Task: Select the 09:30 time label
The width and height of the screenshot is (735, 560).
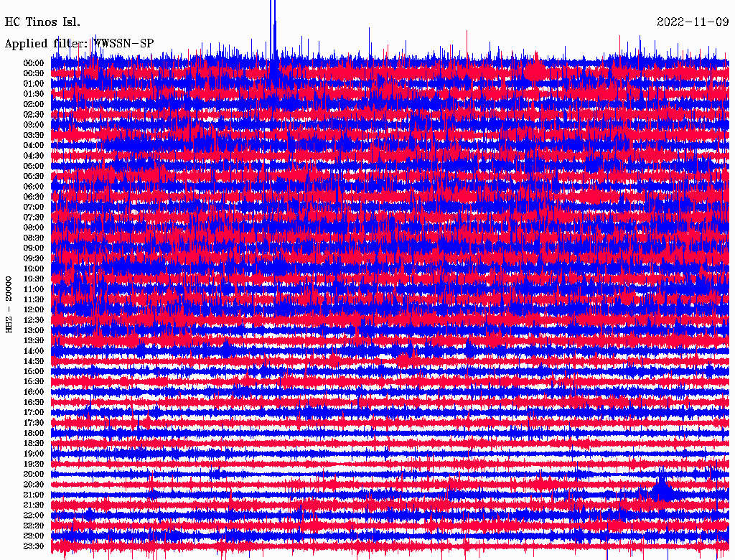Action: click(x=34, y=258)
